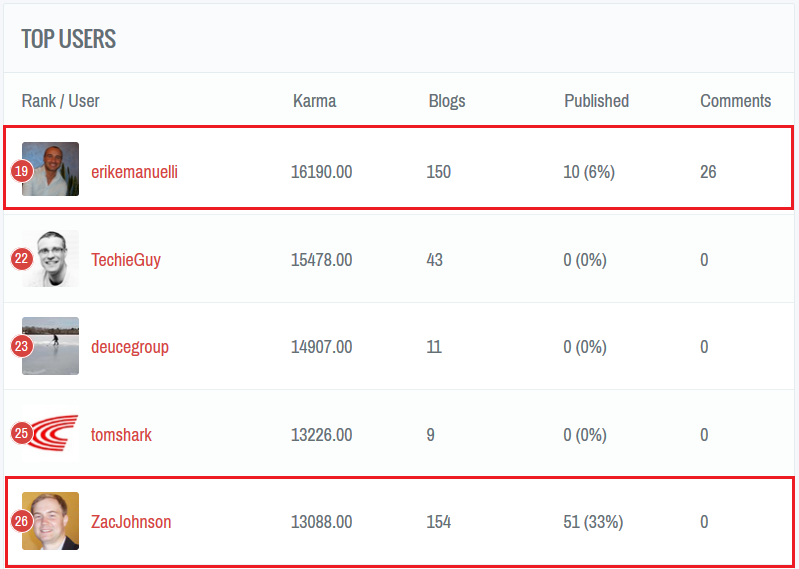The height and width of the screenshot is (569, 799).
Task: Click rank badge number 19
Action: 22,171
